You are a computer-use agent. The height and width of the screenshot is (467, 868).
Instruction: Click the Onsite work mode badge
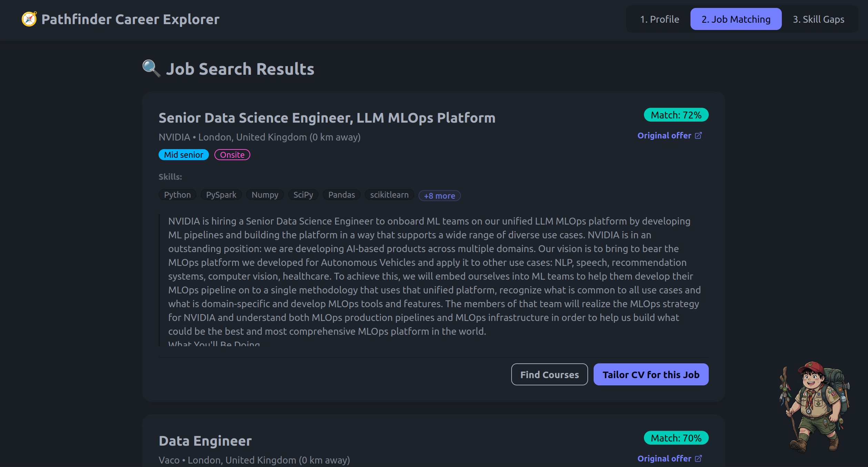(232, 155)
